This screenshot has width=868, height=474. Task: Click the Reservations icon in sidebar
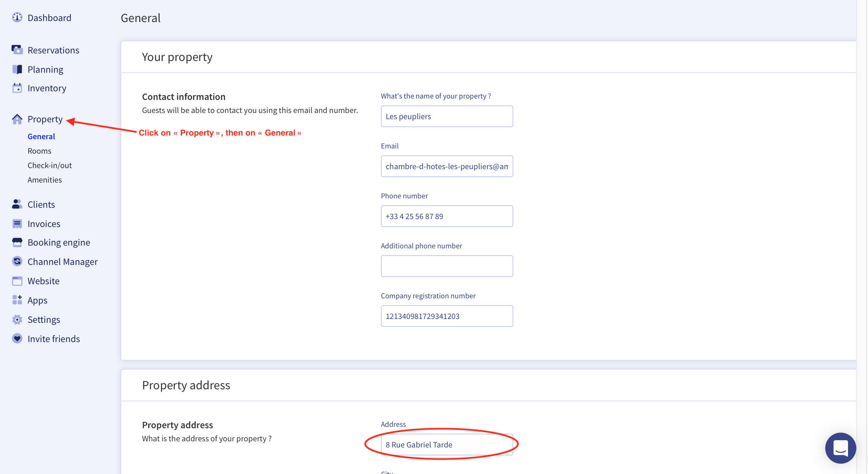click(17, 50)
